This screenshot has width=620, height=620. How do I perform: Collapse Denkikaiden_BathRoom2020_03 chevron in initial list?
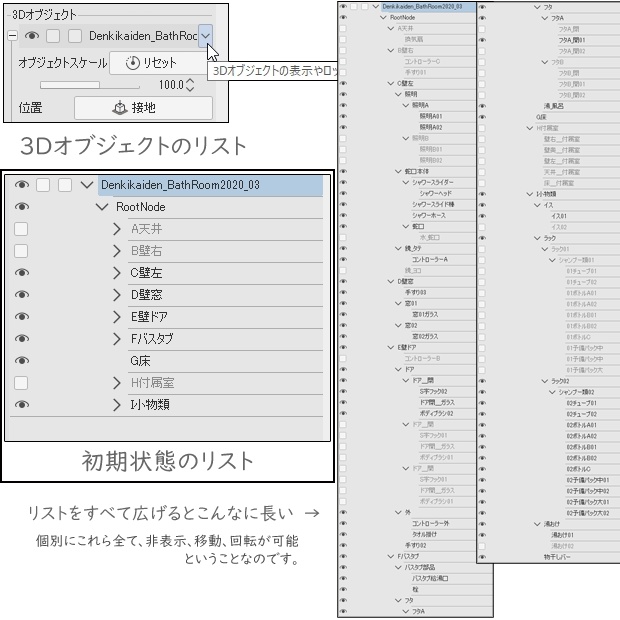[x=87, y=185]
